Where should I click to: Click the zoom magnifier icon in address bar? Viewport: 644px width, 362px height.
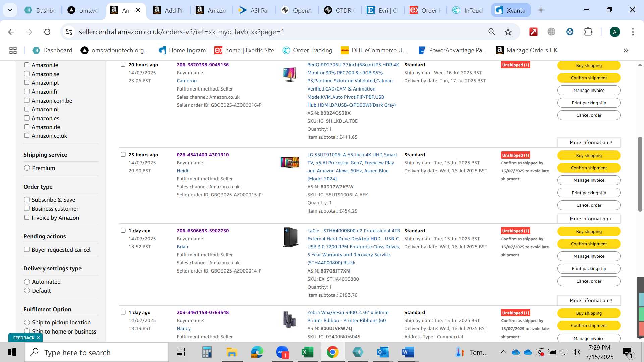pos(492,32)
